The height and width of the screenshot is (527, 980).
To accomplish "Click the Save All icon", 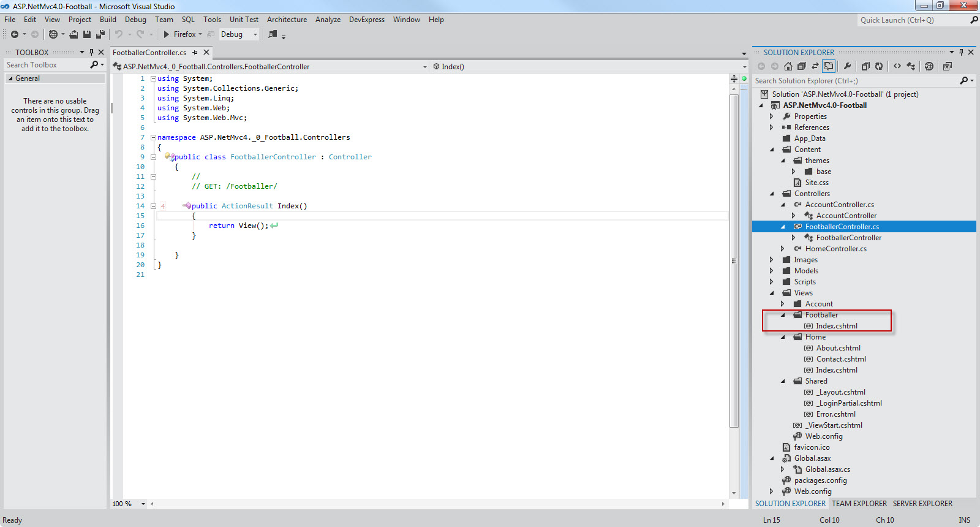I will pos(100,34).
